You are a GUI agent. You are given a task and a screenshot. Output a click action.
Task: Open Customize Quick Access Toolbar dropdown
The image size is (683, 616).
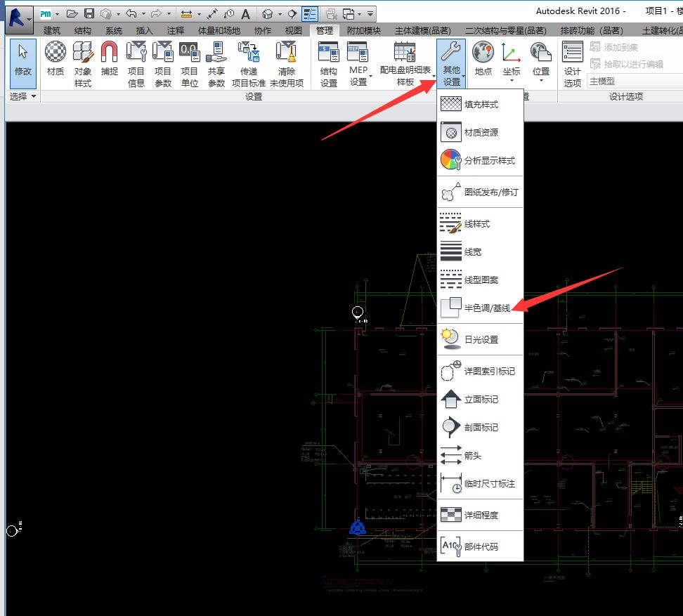point(370,14)
